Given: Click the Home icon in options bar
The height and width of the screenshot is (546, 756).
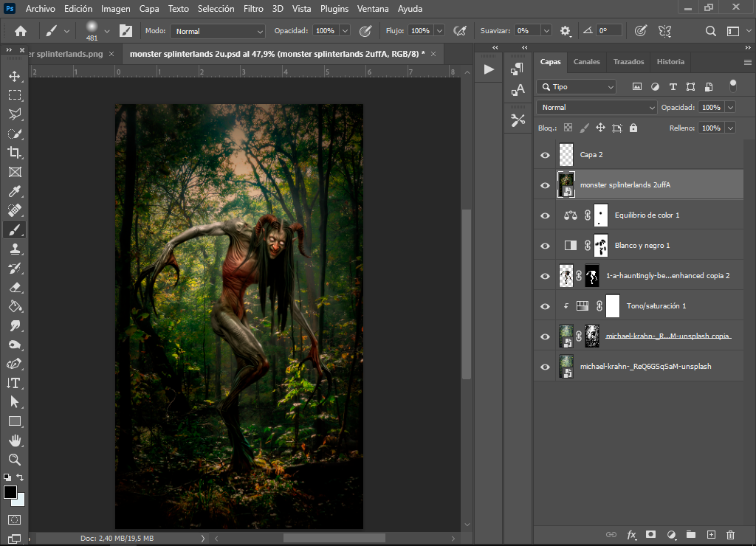Looking at the screenshot, I should pyautogui.click(x=20, y=31).
